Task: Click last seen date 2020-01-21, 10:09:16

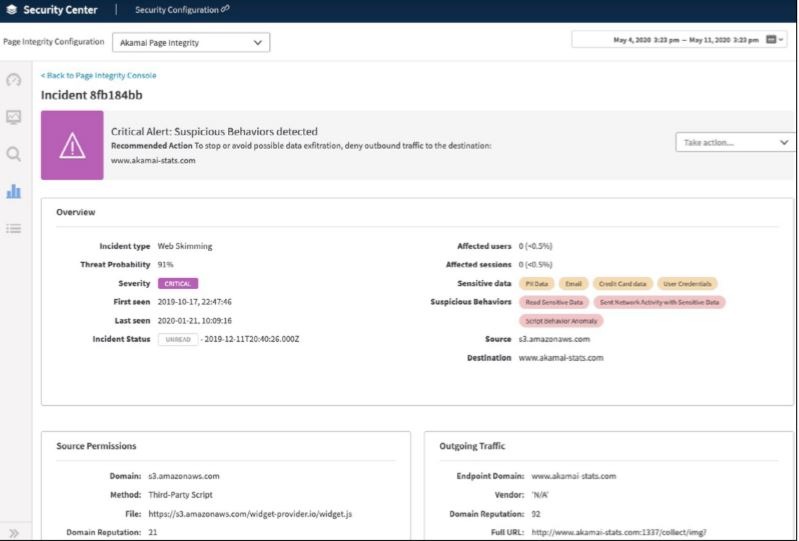Action: pyautogui.click(x=194, y=321)
